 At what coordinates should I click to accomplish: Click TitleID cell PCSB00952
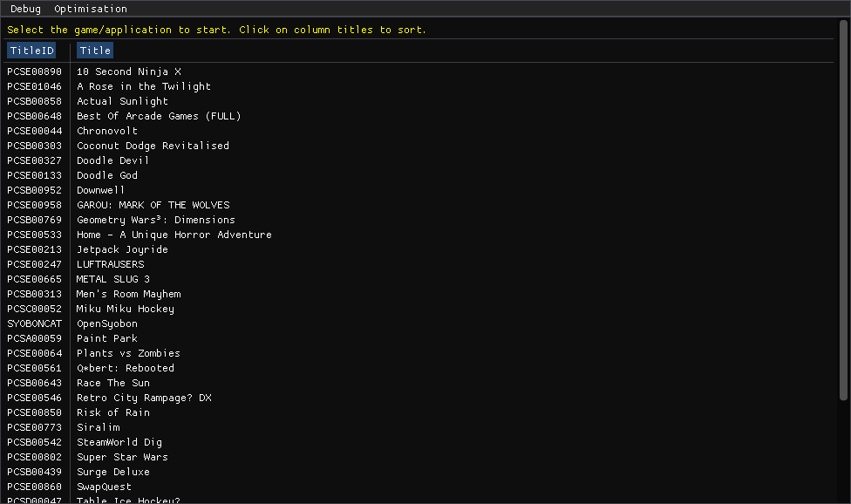click(35, 190)
